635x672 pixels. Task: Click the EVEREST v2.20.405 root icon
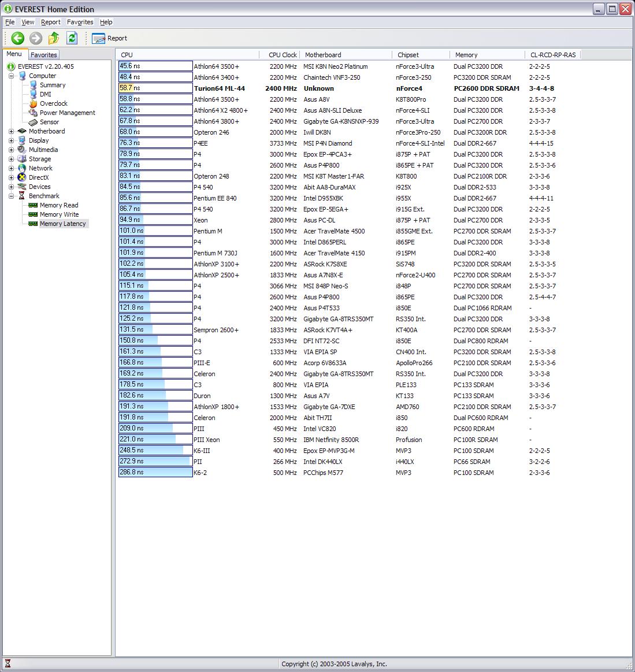[11, 66]
